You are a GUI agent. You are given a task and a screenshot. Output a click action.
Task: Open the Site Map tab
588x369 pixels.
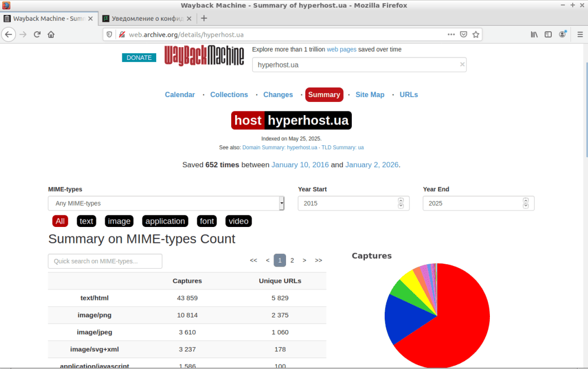pyautogui.click(x=370, y=95)
